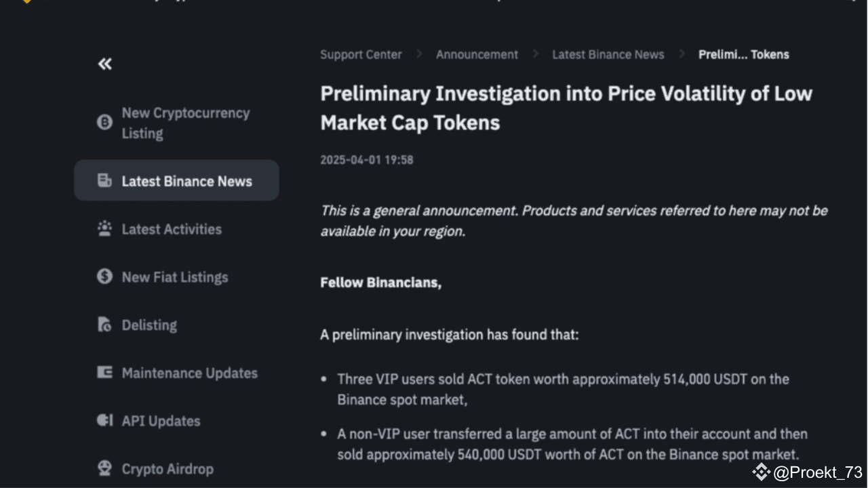Click the New Fiat Listings dollar icon
The width and height of the screenshot is (868, 488).
tap(104, 277)
